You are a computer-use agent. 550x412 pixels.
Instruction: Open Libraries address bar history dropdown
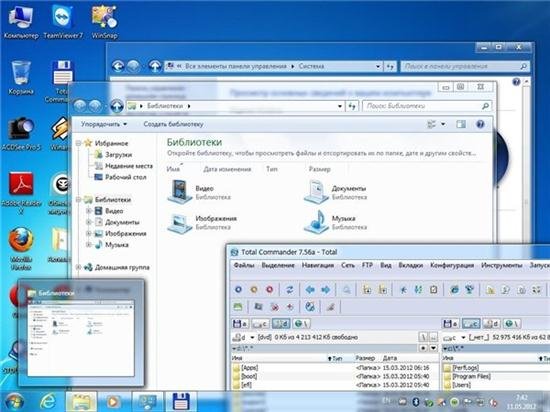(340, 106)
